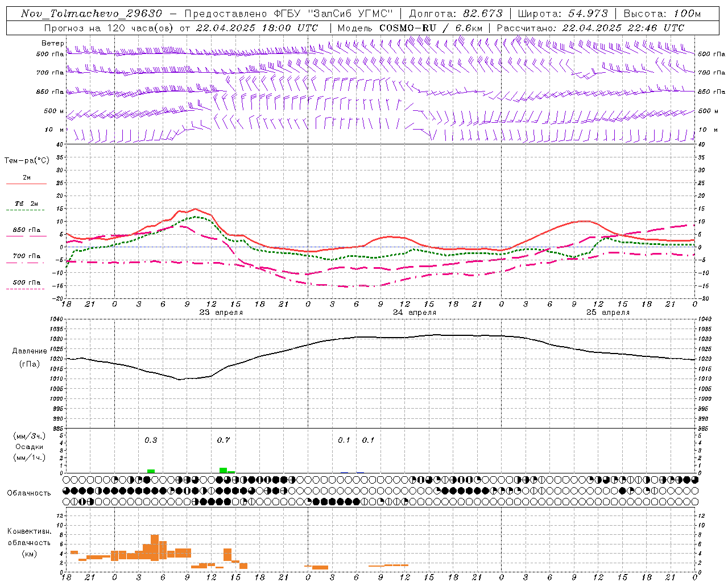This screenshot has height=582, width=728.
Task: Select the Td 2м dew point legend entry
Action: point(26,203)
